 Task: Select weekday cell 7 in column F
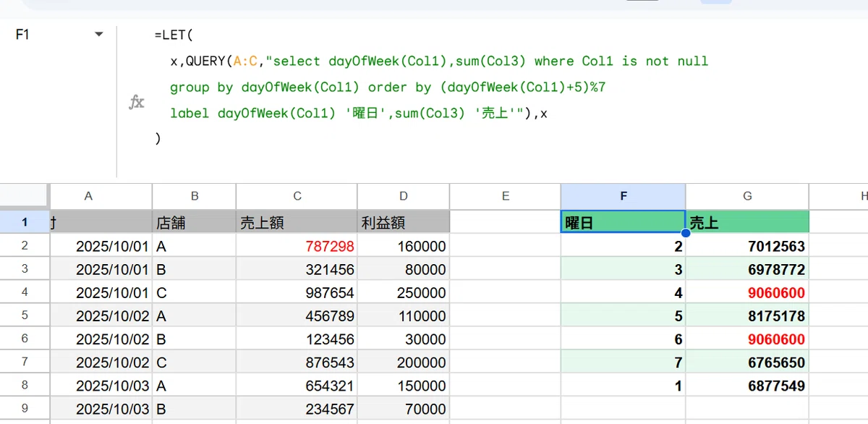(x=624, y=362)
